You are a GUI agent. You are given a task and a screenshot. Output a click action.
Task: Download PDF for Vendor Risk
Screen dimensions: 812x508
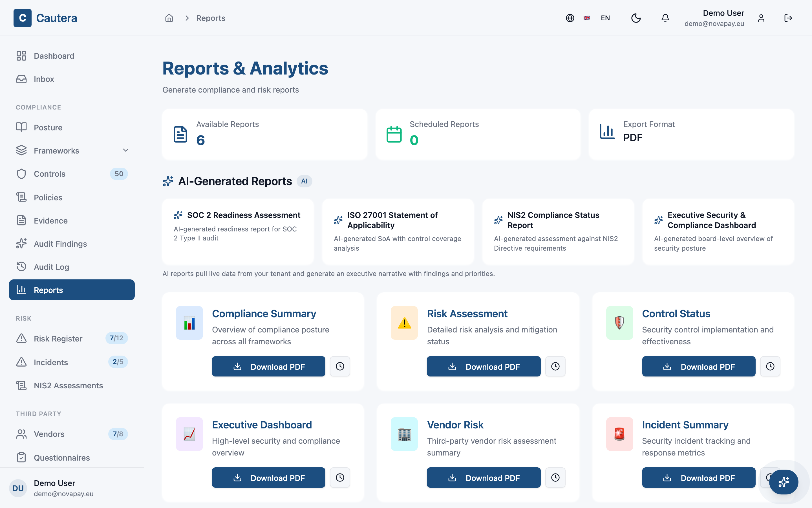pyautogui.click(x=484, y=478)
